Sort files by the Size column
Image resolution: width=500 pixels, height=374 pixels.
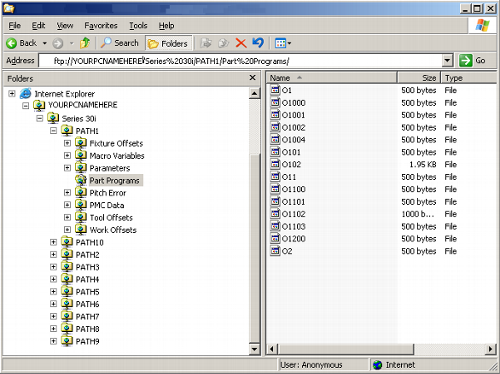[x=419, y=78]
